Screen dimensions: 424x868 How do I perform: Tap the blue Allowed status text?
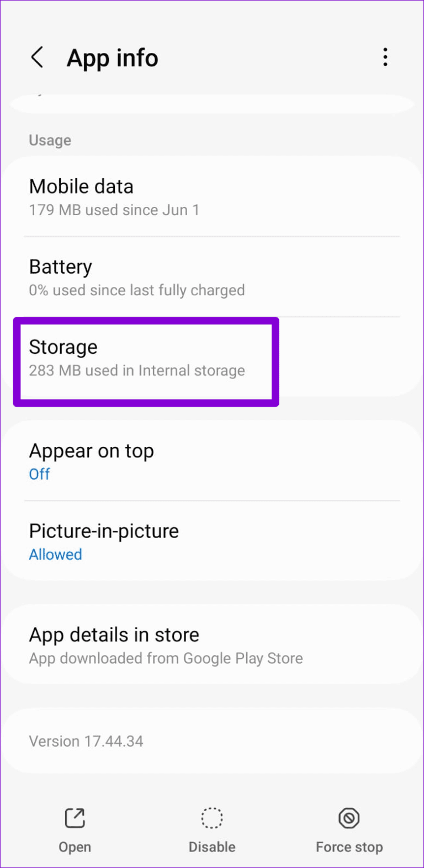coord(55,555)
